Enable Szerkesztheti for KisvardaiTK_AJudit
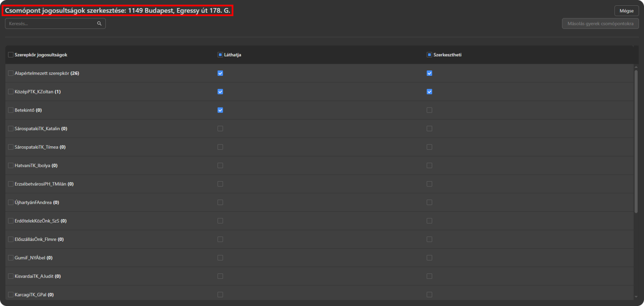Image resolution: width=644 pixels, height=306 pixels. (429, 276)
